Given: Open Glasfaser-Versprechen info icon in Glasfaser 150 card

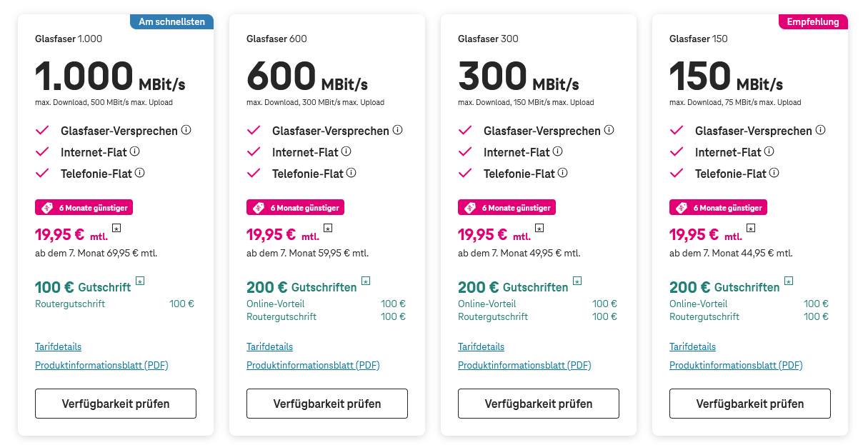Looking at the screenshot, I should click(x=821, y=130).
